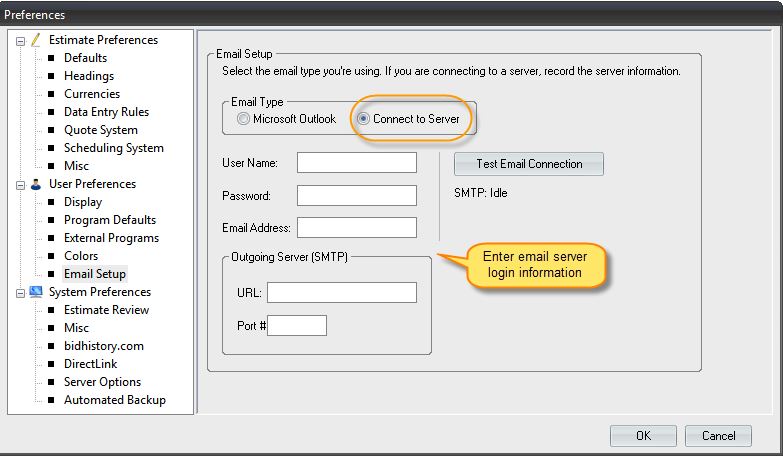Go to Automated Backup settings
This screenshot has width=783, height=457.
coord(114,400)
